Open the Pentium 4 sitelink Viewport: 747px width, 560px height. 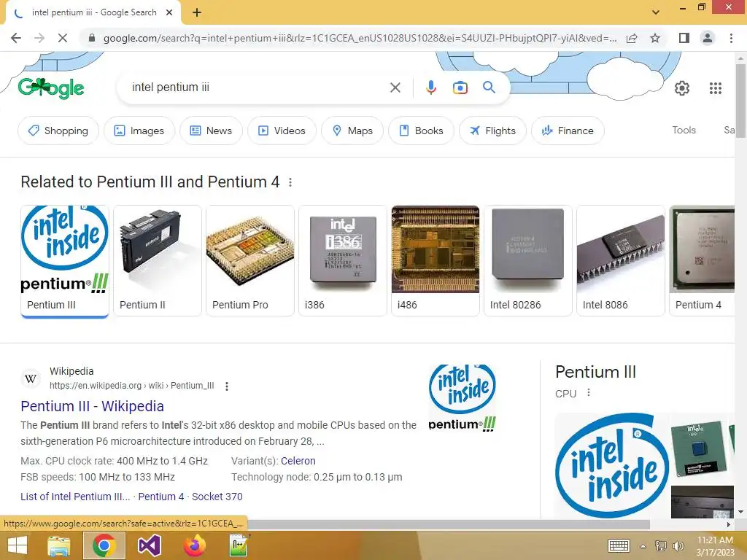pyautogui.click(x=161, y=497)
